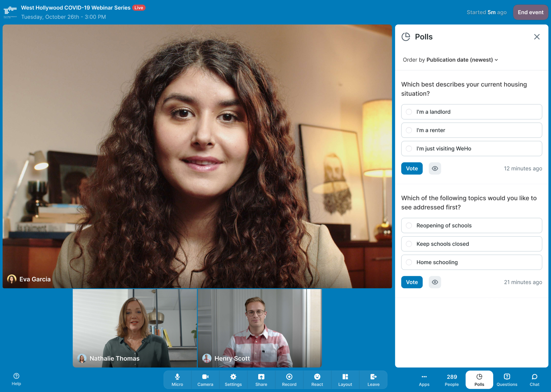
Task: Switch to the Polls tab
Action: [479, 380]
